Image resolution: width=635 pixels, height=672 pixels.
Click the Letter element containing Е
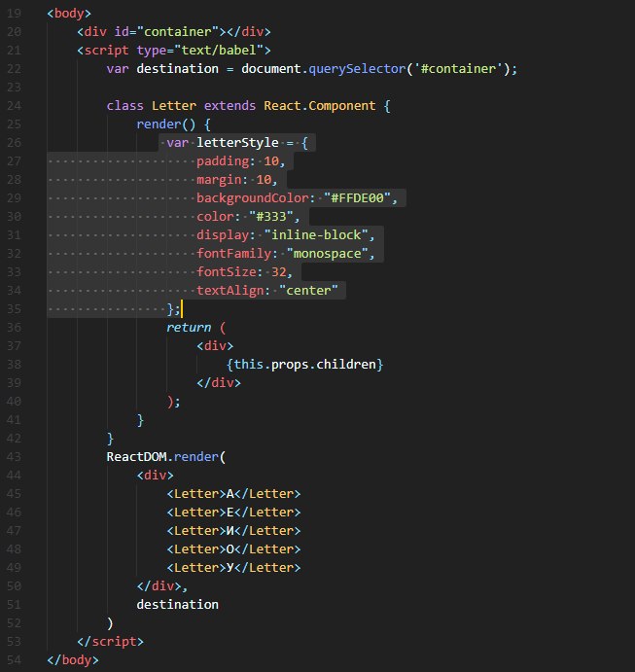click(x=233, y=513)
